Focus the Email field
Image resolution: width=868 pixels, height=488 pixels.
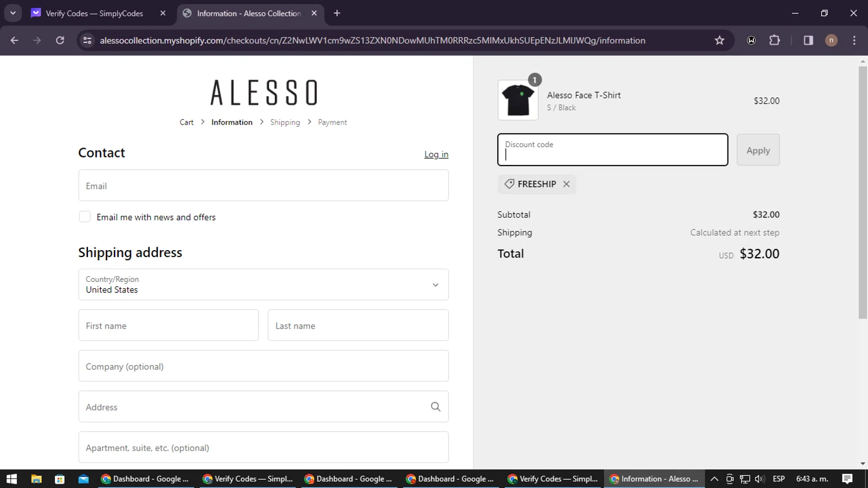coord(263,186)
